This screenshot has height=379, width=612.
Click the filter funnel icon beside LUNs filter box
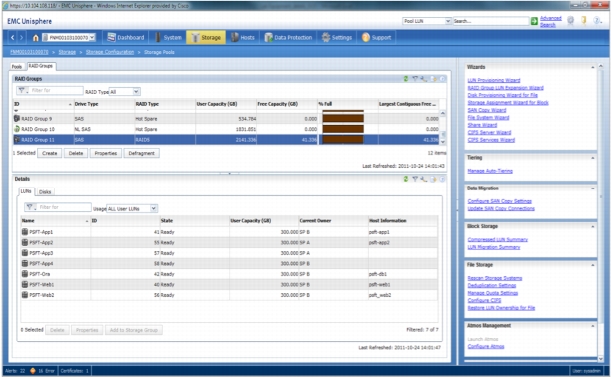click(x=30, y=207)
